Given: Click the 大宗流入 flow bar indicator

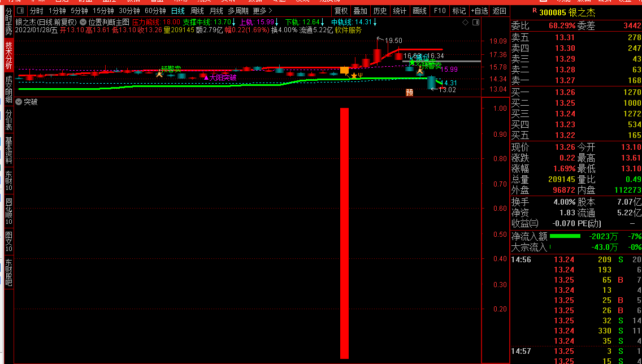Looking at the screenshot, I should point(550,247).
